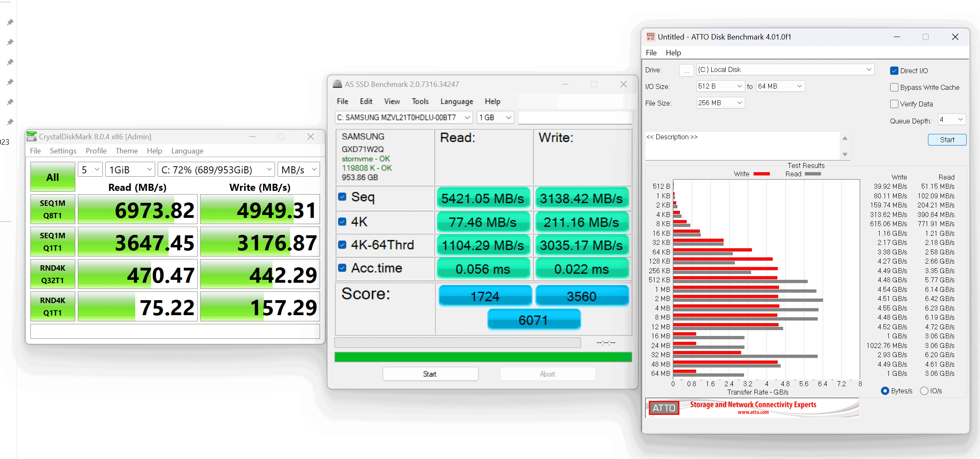Viewport: 980px width, 459px height.
Task: Open the AS SSD View menu
Action: 392,101
